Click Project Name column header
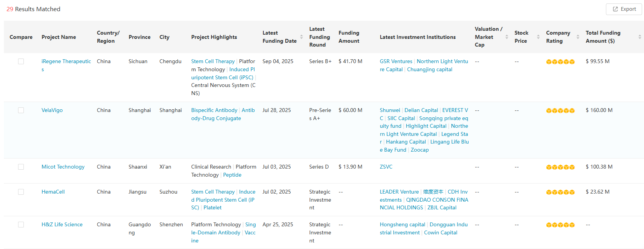Screen dimensions: 644x249 coord(59,37)
